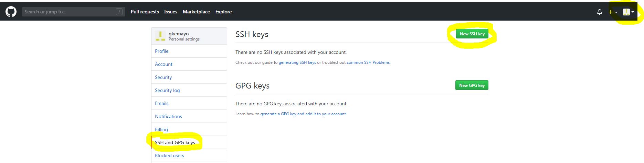
Task: Switch to the Security log settings page
Action: point(167,90)
